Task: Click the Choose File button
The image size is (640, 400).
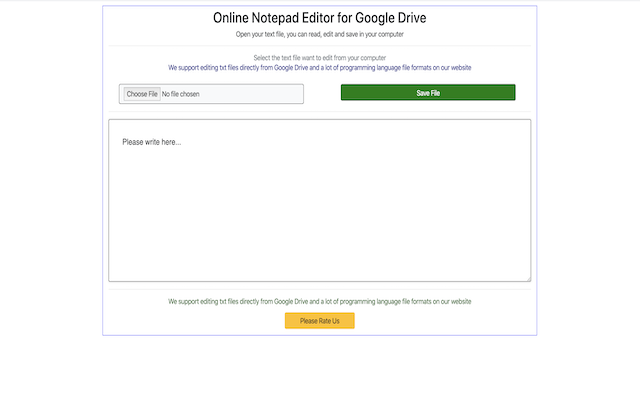Action: tap(142, 94)
